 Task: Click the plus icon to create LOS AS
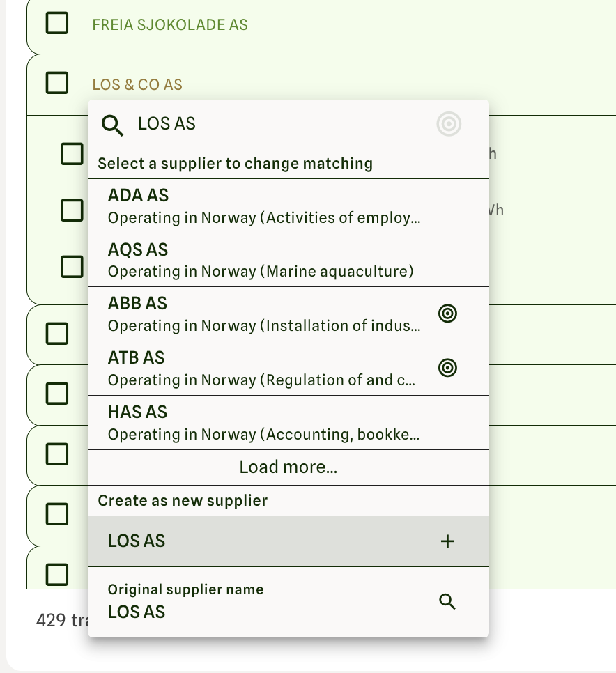pos(447,541)
